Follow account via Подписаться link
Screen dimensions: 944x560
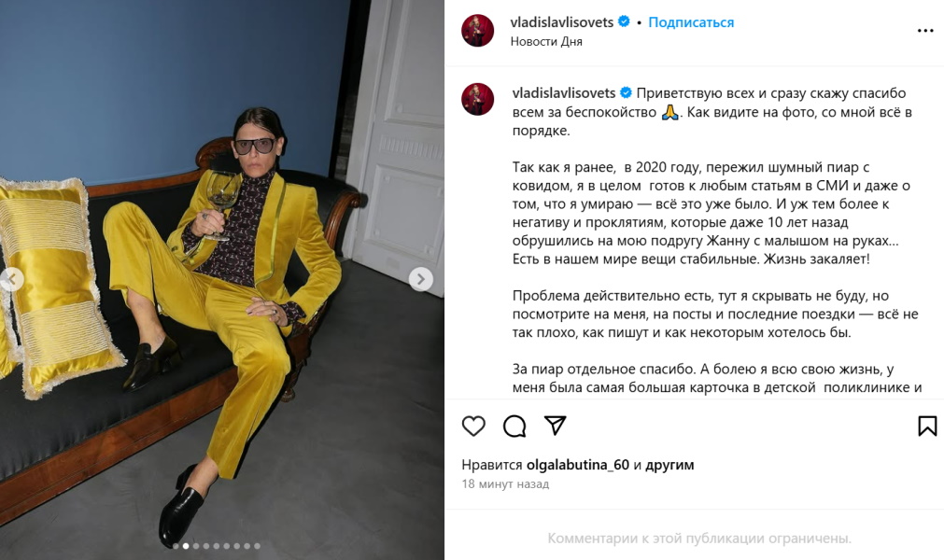pyautogui.click(x=691, y=22)
